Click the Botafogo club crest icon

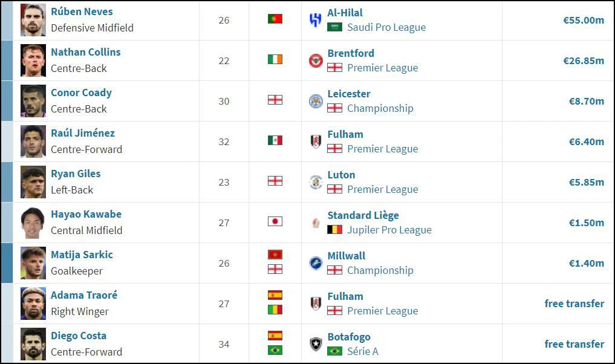coord(316,344)
